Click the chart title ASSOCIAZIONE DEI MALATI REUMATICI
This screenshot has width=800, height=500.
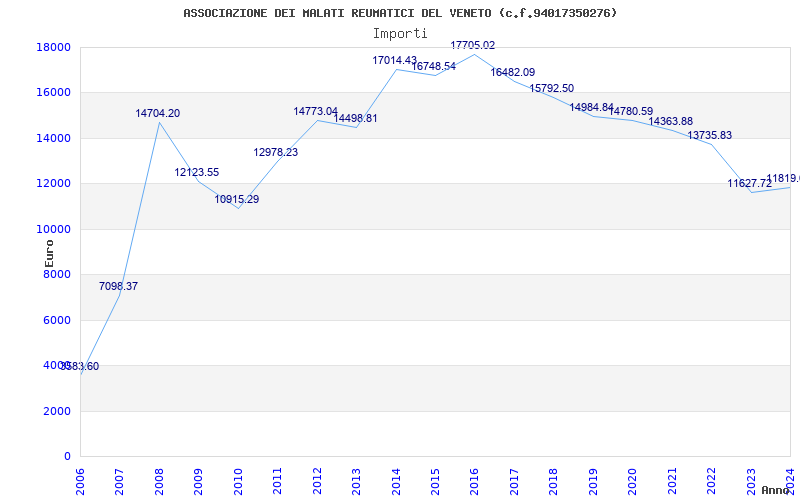400,13
